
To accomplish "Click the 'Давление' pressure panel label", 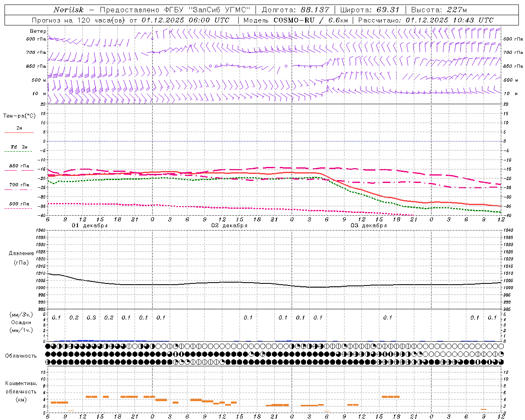I will tap(21, 253).
